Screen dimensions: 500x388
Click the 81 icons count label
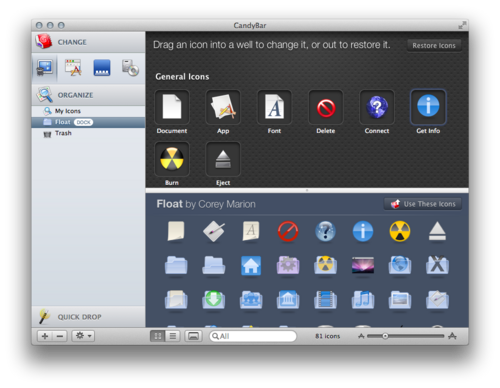tap(328, 336)
